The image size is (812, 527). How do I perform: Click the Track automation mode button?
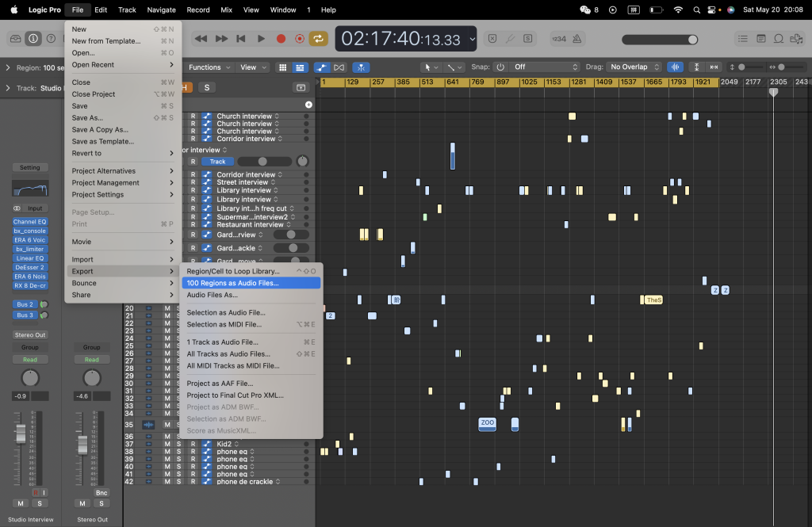(x=217, y=162)
